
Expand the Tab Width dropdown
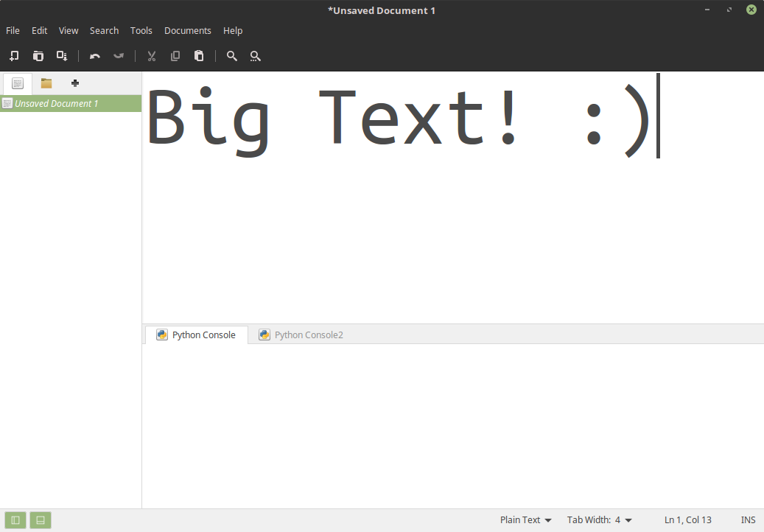(x=600, y=520)
